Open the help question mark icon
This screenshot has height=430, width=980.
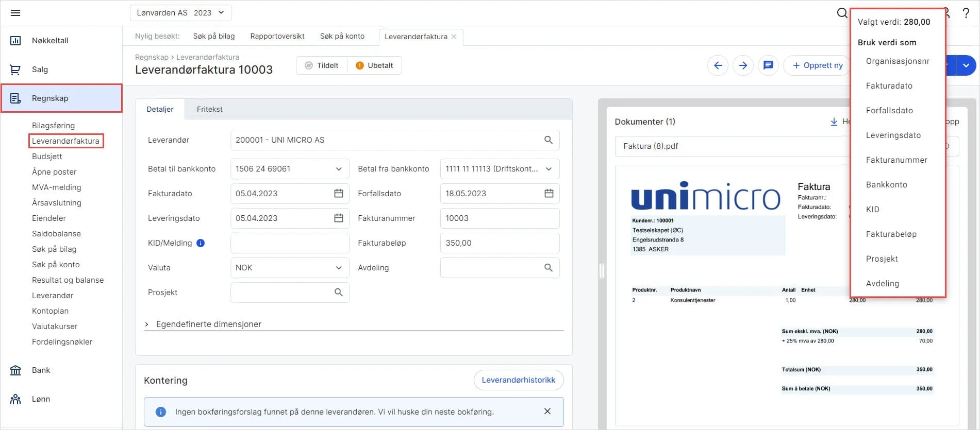click(966, 13)
